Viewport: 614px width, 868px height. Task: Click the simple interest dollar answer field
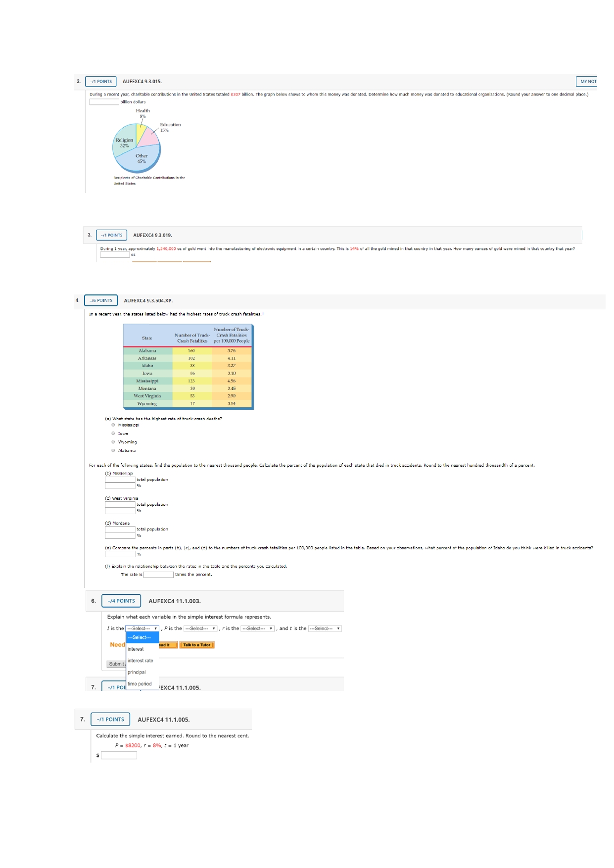pyautogui.click(x=119, y=755)
